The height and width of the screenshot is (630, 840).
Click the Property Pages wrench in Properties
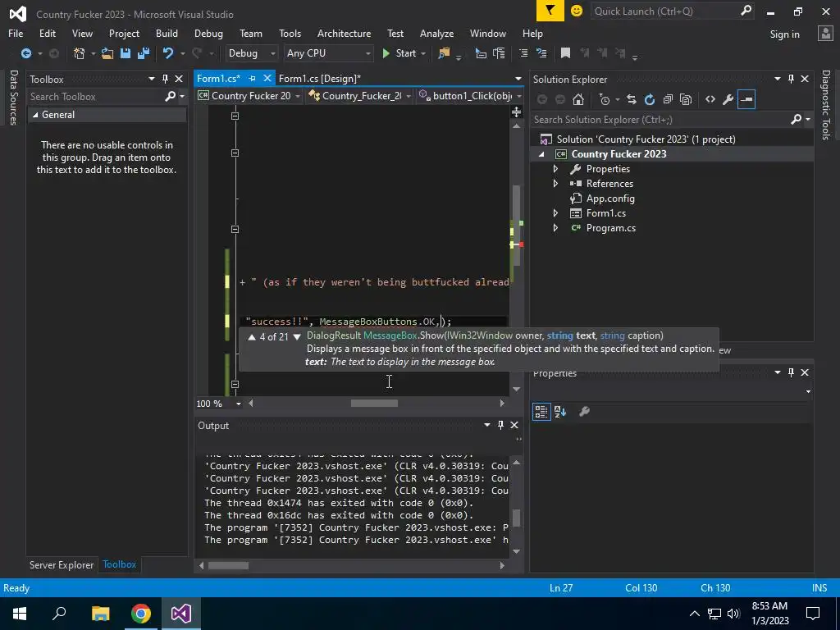584,412
